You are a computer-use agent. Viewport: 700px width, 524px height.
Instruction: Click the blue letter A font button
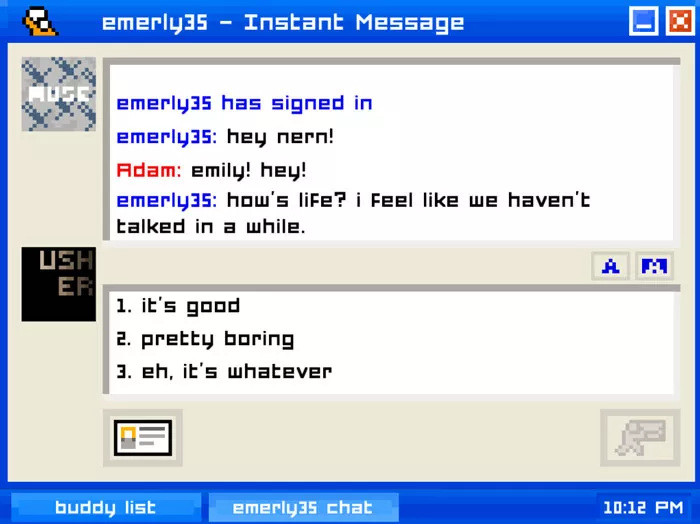[610, 266]
